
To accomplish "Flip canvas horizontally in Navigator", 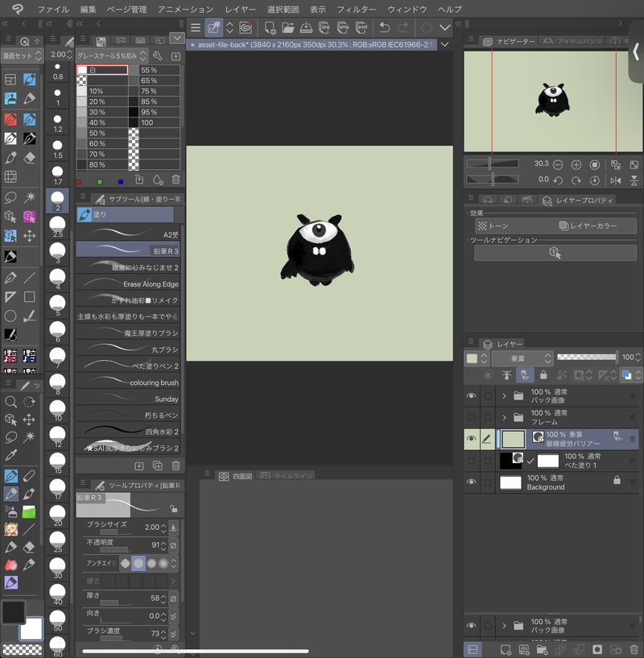I will (616, 180).
